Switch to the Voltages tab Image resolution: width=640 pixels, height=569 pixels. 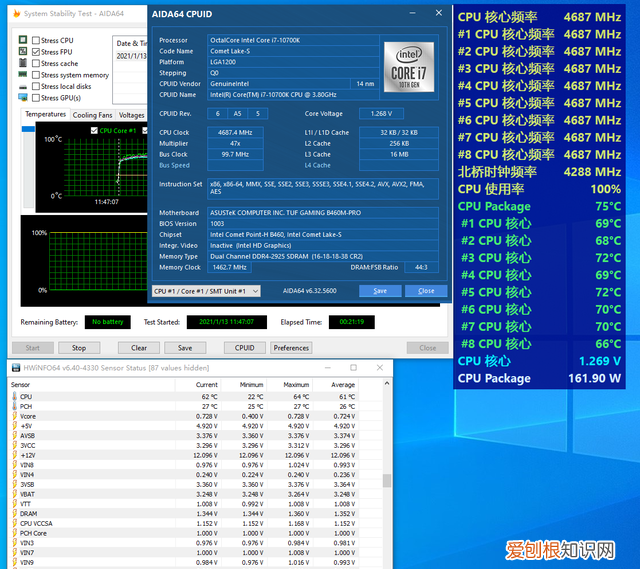point(131,115)
